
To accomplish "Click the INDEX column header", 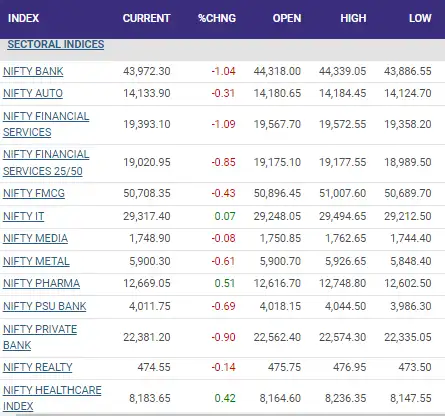I will pyautogui.click(x=23, y=18).
